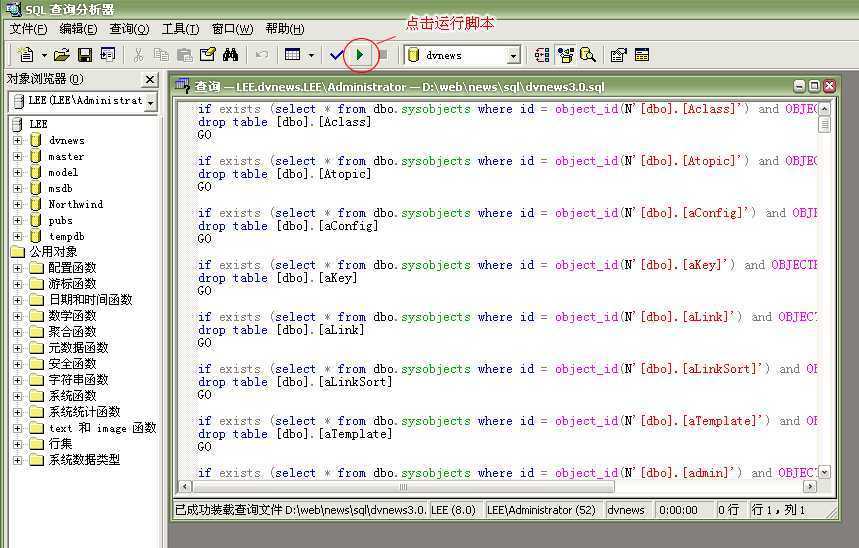Viewport: 859px width, 548px height.
Task: Toggle the Show Results Pane icon
Action: (642, 55)
